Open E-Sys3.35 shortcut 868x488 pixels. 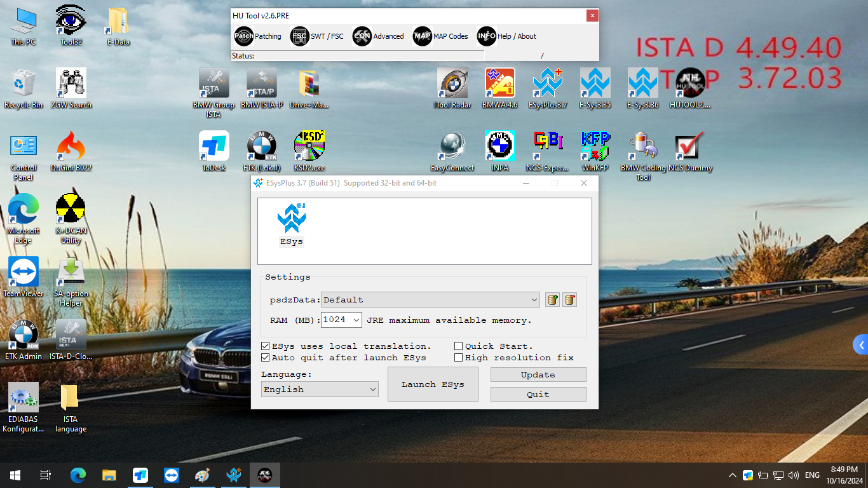pos(595,89)
